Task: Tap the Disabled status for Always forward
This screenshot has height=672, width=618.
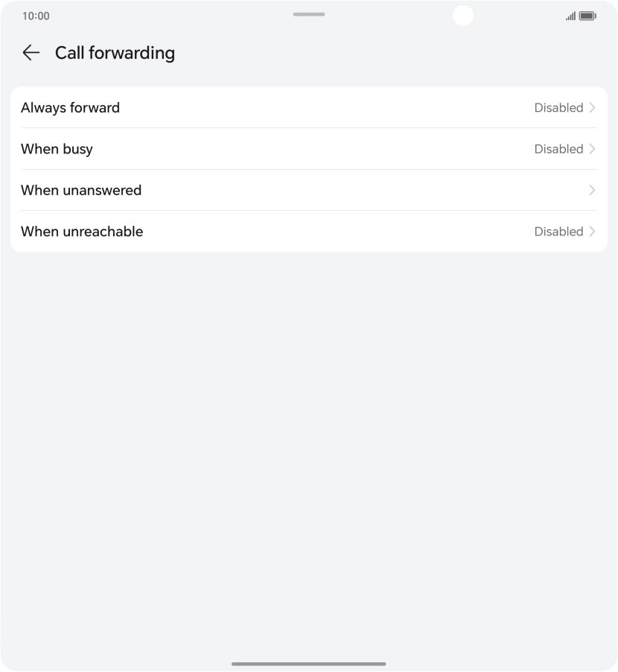Action: 558,107
